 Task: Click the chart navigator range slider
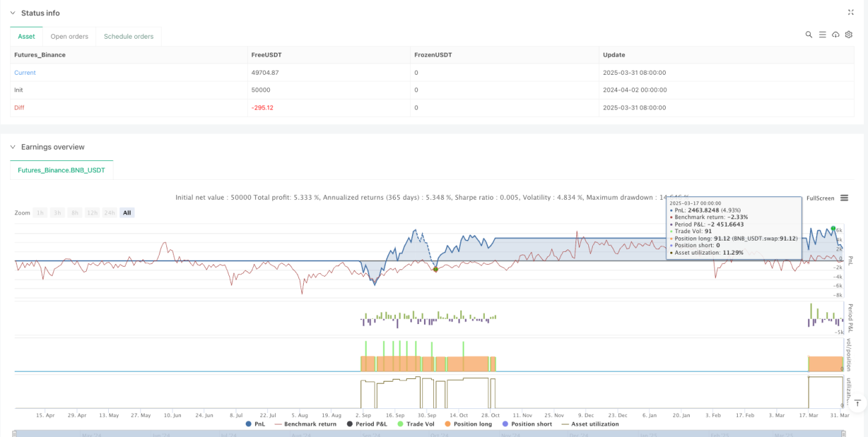click(434, 434)
